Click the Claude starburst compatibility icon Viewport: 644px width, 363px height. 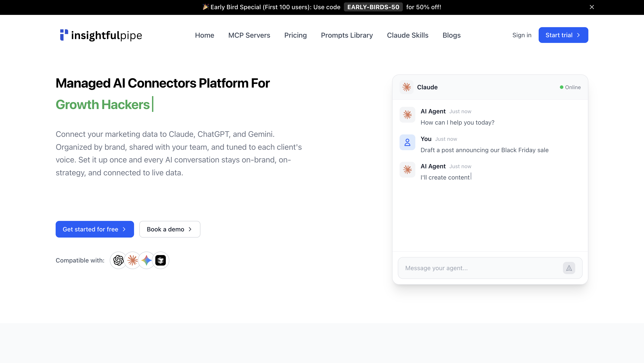tap(133, 260)
